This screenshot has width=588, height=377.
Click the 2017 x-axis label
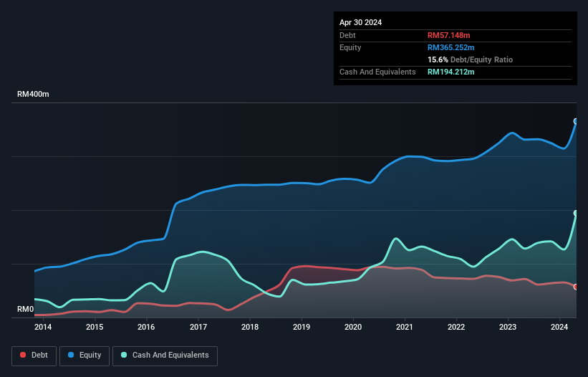coord(198,327)
